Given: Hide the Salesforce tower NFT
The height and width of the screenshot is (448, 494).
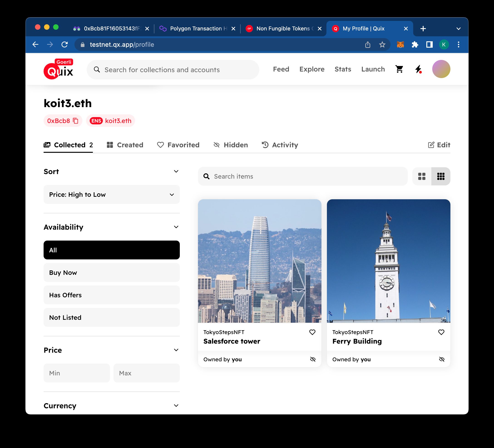Looking at the screenshot, I should pyautogui.click(x=313, y=359).
